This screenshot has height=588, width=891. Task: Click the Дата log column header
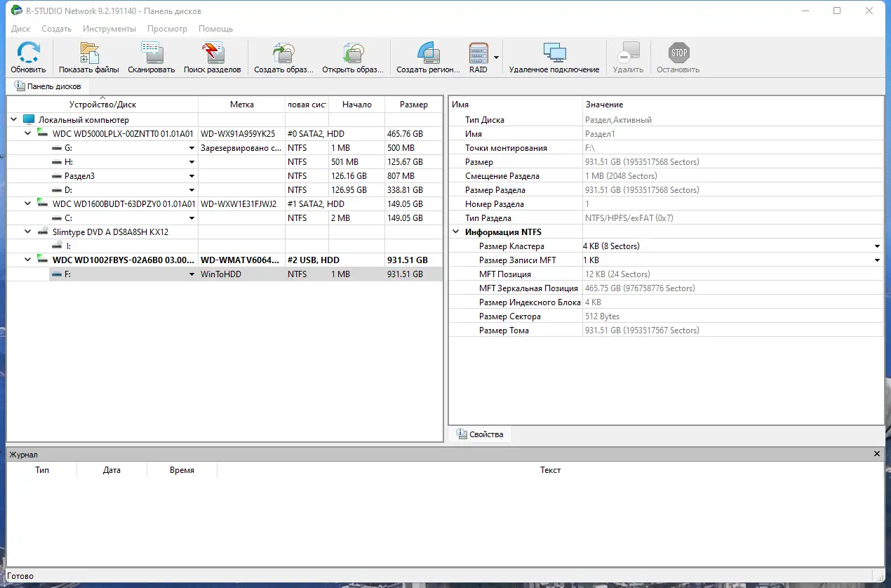(112, 470)
